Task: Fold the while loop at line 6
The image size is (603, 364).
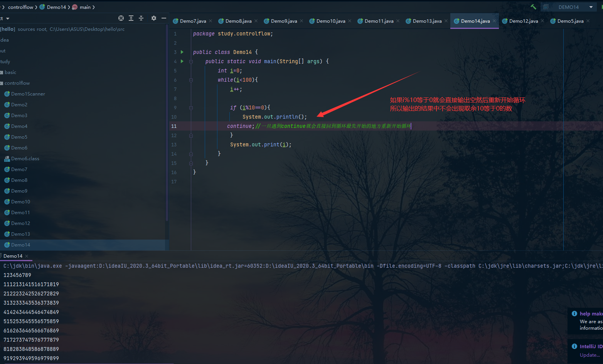Action: tap(191, 80)
